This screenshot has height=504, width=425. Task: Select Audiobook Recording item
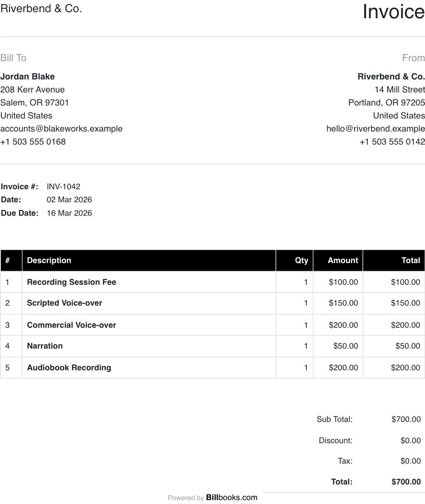69,367
